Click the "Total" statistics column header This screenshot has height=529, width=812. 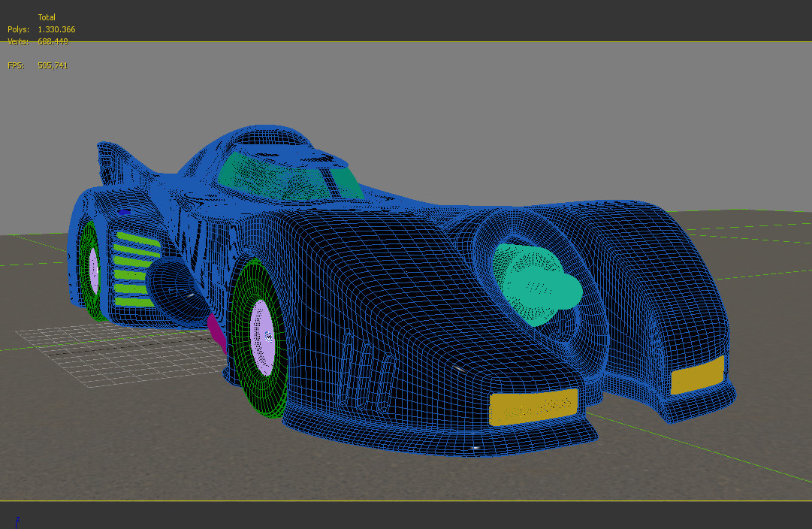pyautogui.click(x=46, y=17)
